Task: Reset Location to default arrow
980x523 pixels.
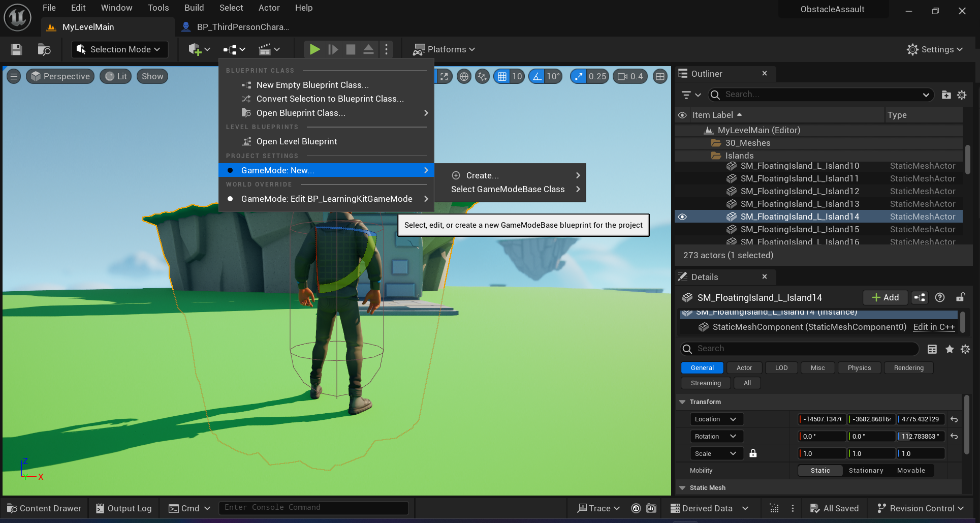Action: [x=954, y=419]
